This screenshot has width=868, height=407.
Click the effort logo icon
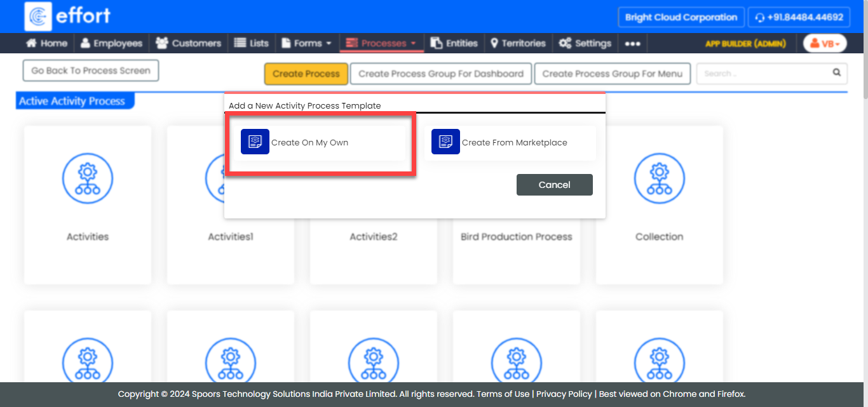(38, 17)
